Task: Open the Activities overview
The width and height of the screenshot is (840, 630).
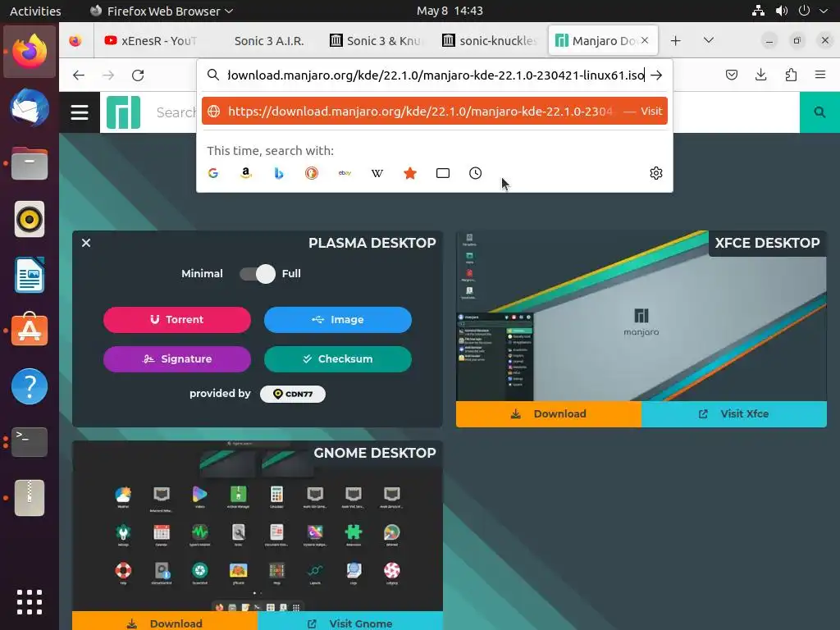Action: 35,11
